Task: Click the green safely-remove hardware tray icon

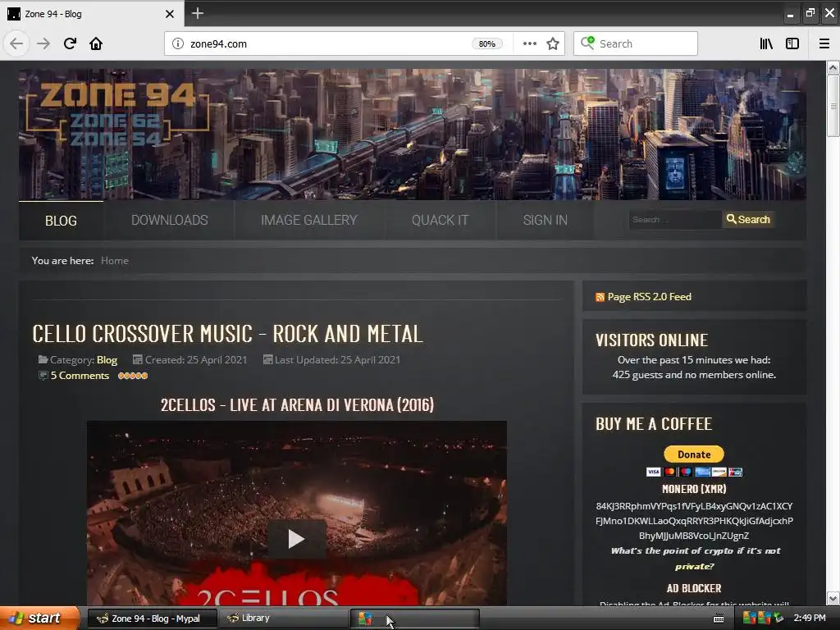Action: click(x=778, y=619)
